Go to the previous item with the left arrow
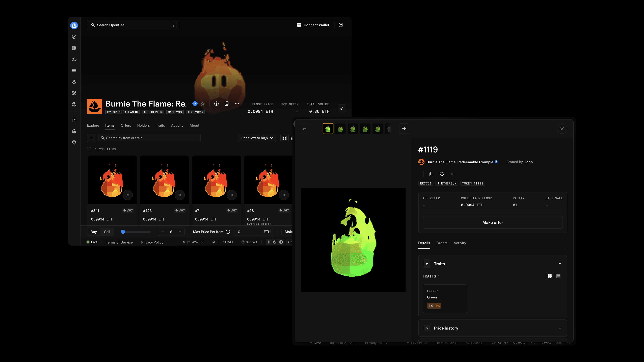 [304, 129]
